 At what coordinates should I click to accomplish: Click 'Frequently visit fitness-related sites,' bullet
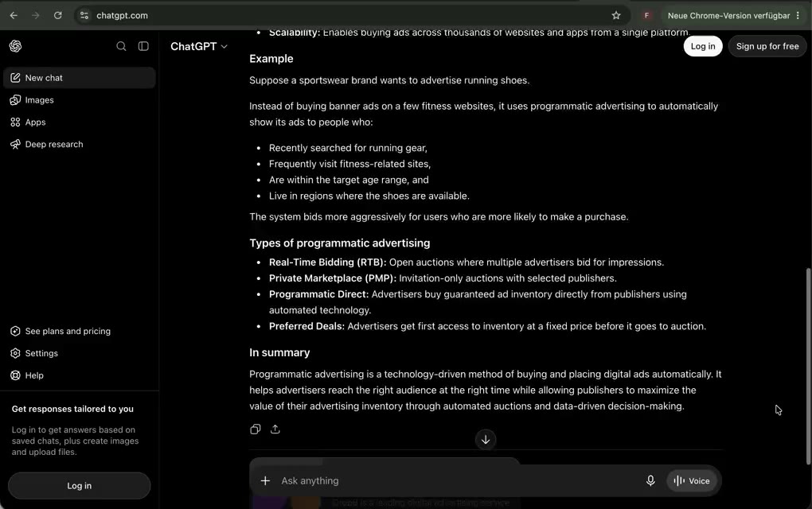click(x=349, y=164)
